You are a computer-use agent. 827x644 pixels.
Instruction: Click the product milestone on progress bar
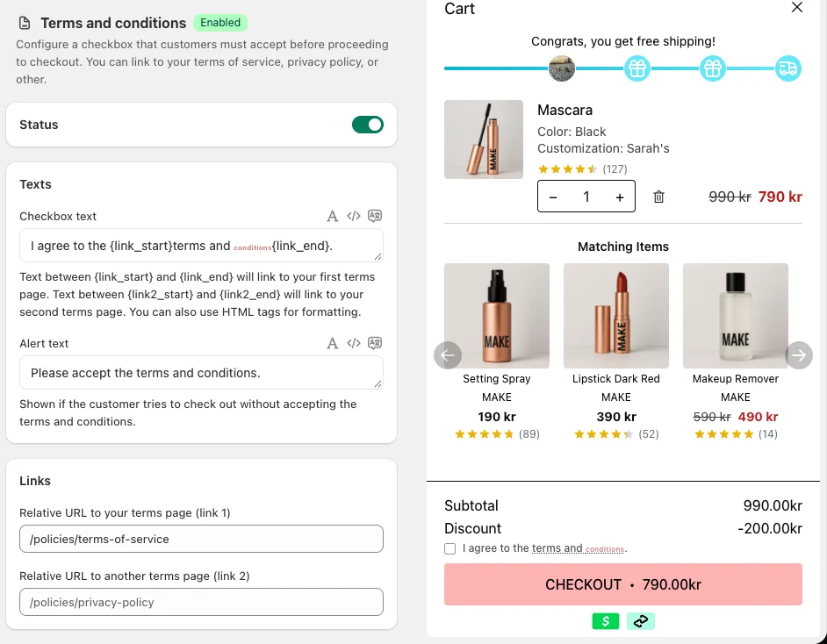pyautogui.click(x=562, y=68)
